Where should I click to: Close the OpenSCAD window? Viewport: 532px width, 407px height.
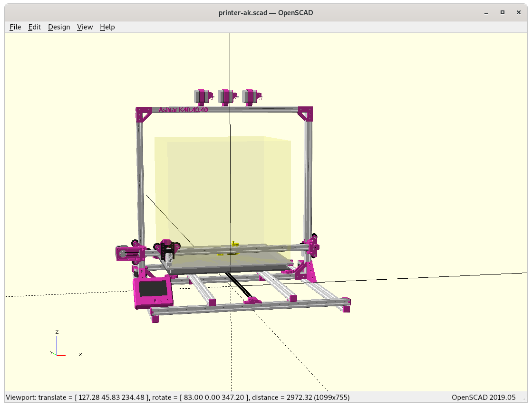click(518, 12)
